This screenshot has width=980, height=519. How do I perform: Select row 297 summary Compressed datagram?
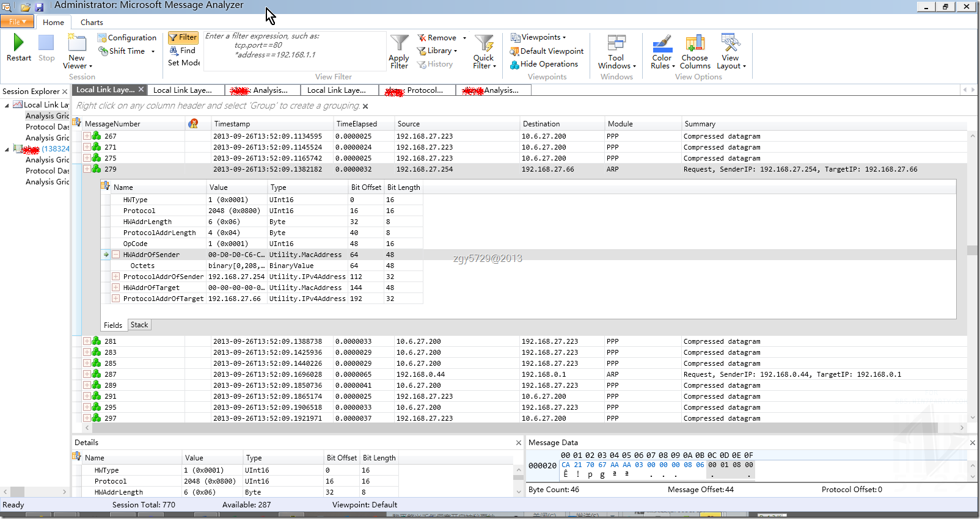tap(722, 418)
